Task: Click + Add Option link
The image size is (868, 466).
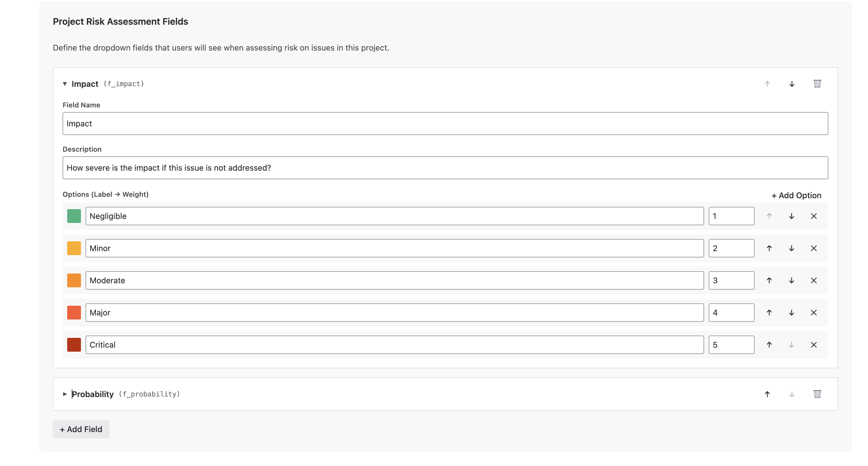Action: 797,195
